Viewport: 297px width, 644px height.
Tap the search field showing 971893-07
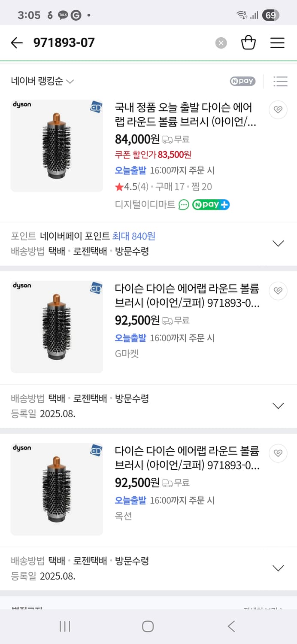tap(120, 43)
